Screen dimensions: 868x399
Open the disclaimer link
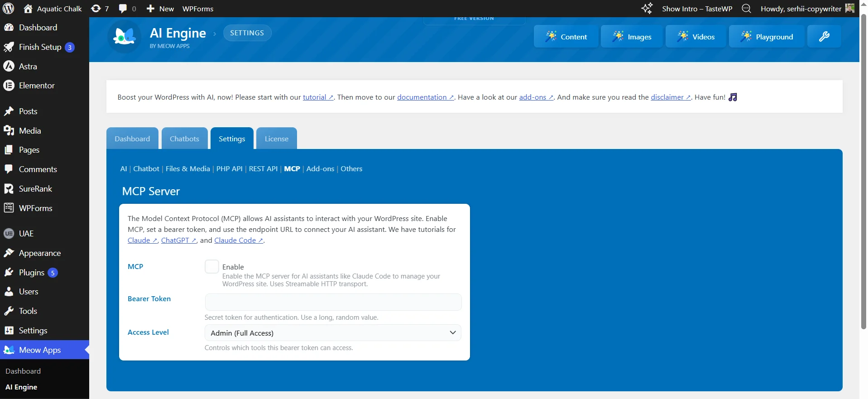671,97
